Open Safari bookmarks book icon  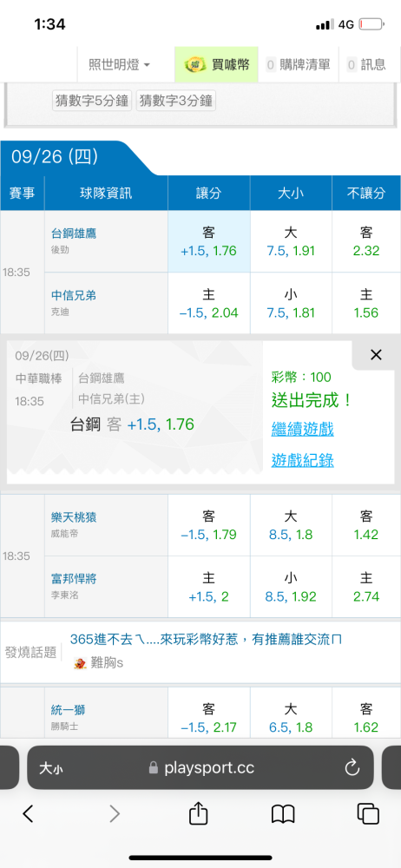pos(282,814)
